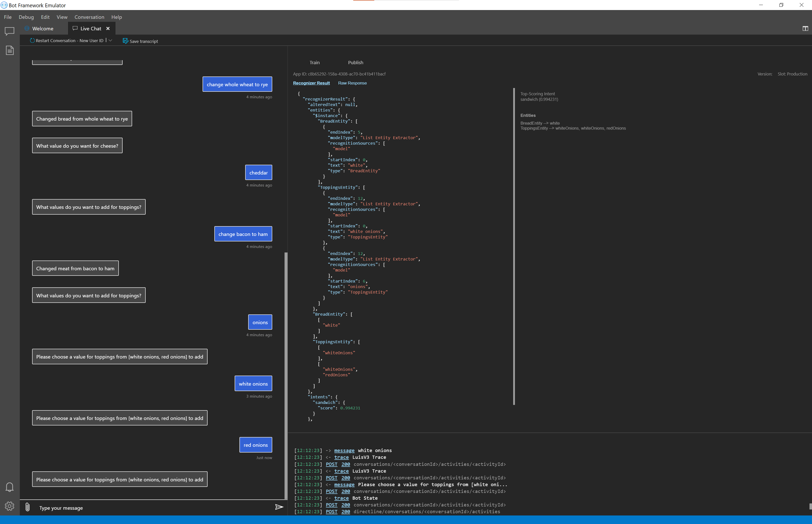Viewport: 812px width, 524px height.
Task: Open emulator settings via gear icon
Action: (9, 506)
